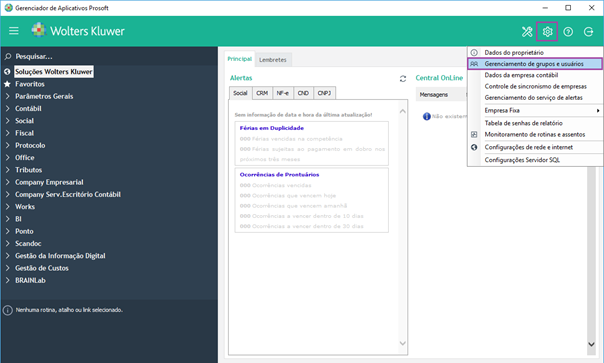Choose Dados do proprietário
Viewport: 604px width, 363px height.
(535, 52)
